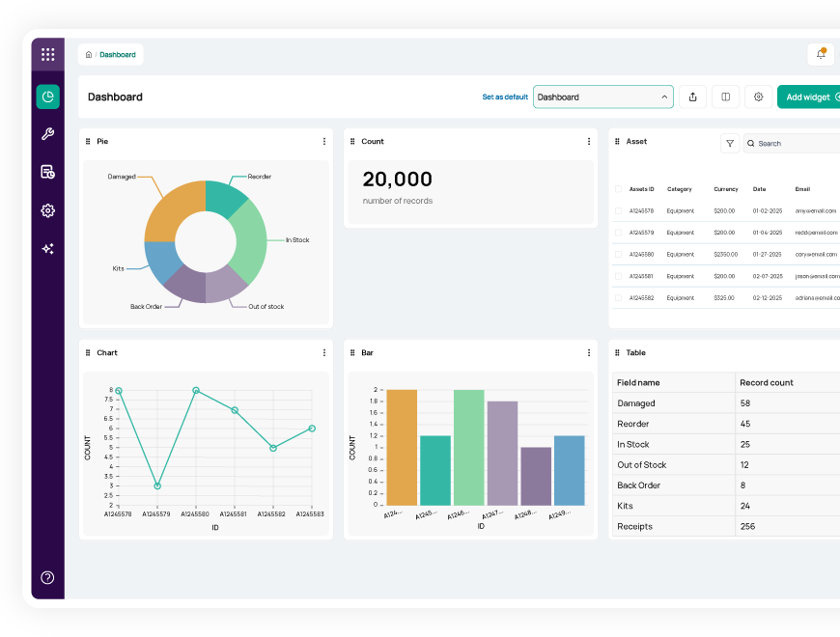Toggle the split layout view icon
The image size is (840, 637).
pyautogui.click(x=725, y=97)
